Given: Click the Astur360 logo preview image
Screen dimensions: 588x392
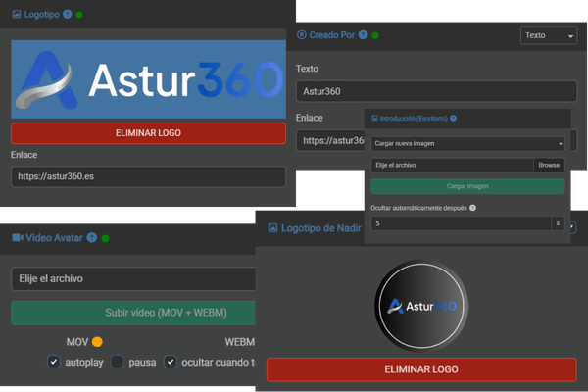Looking at the screenshot, I should point(149,79).
